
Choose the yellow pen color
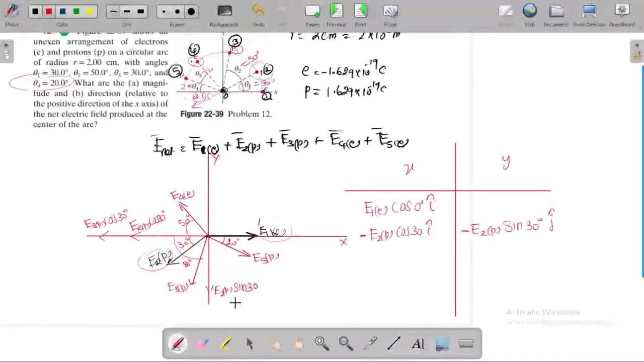click(90, 12)
